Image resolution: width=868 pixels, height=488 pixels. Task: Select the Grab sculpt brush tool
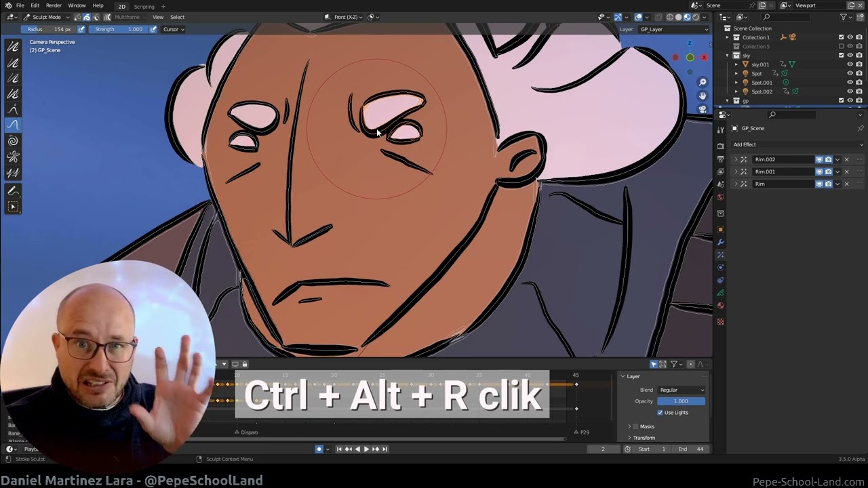coord(13,109)
